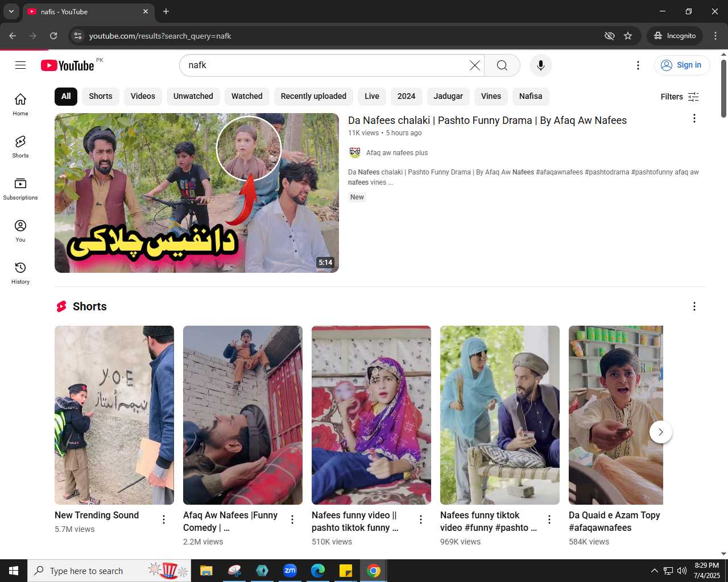The height and width of the screenshot is (582, 728).
Task: Click the browser address bar URL
Action: click(x=160, y=36)
